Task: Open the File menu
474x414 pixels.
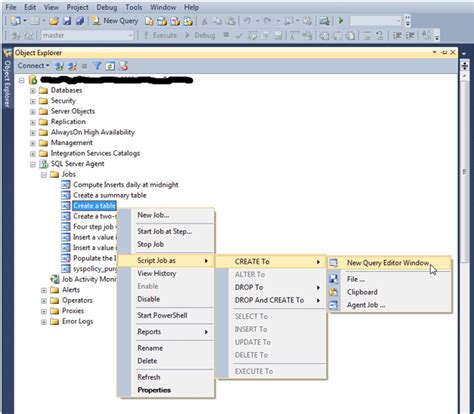Action: tap(11, 7)
